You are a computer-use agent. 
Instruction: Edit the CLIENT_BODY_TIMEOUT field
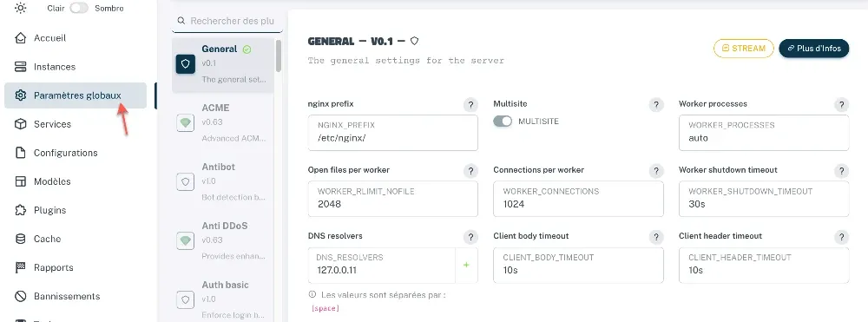pos(578,265)
